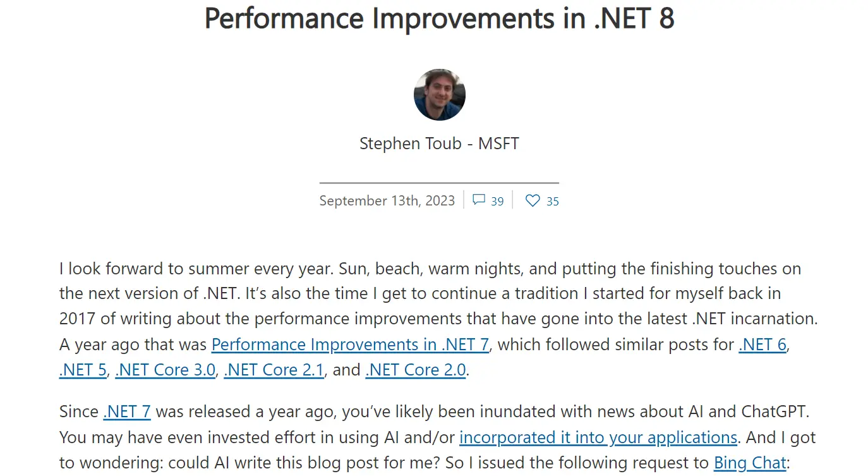The height and width of the screenshot is (476, 868).
Task: Follow the .NET 6 post link
Action: [763, 345]
